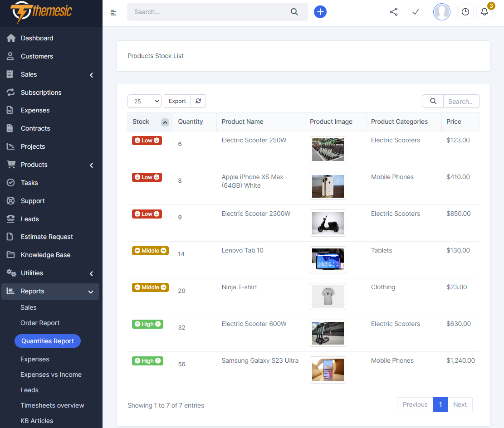Click the share icon in the top bar

(393, 12)
